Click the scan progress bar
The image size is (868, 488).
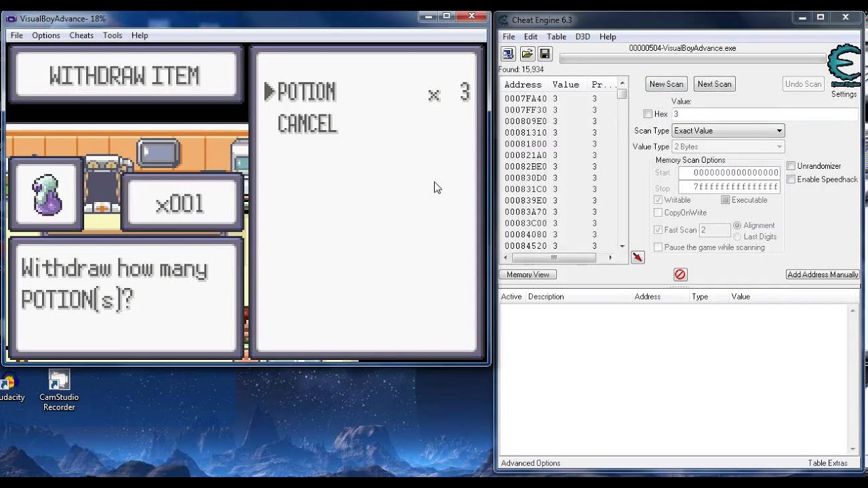tap(693, 59)
